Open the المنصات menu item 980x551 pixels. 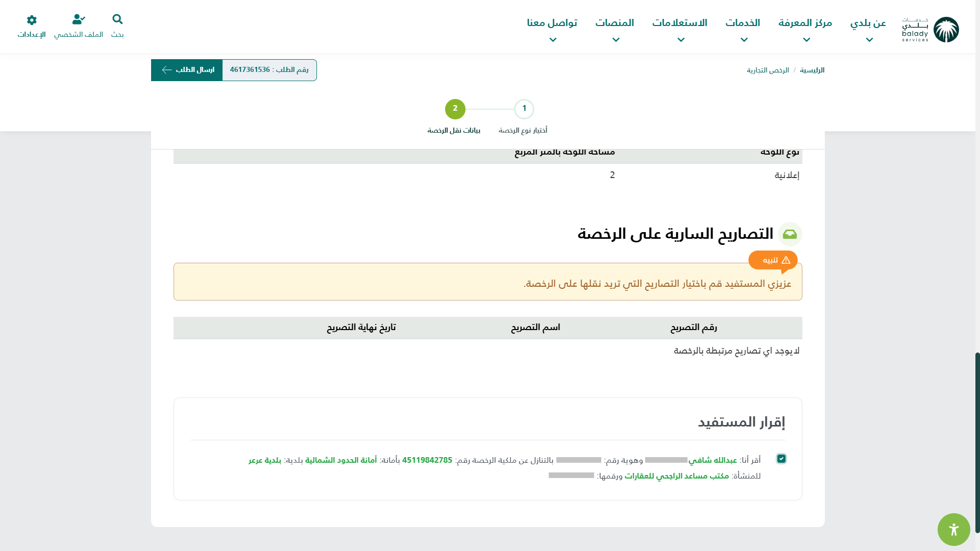(x=615, y=23)
